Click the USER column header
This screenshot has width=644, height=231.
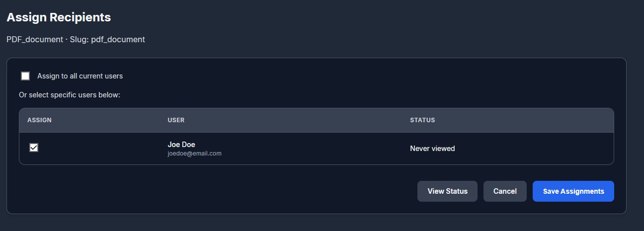coord(176,120)
